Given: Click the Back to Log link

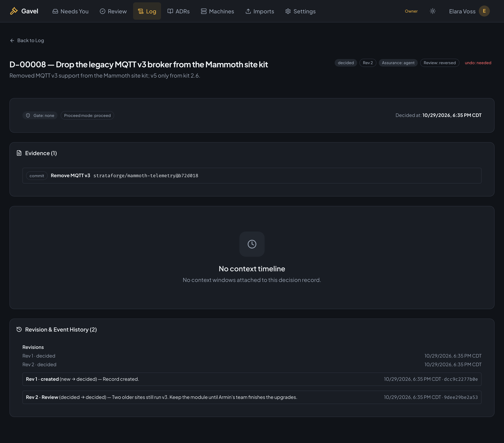Looking at the screenshot, I should pyautogui.click(x=27, y=41).
